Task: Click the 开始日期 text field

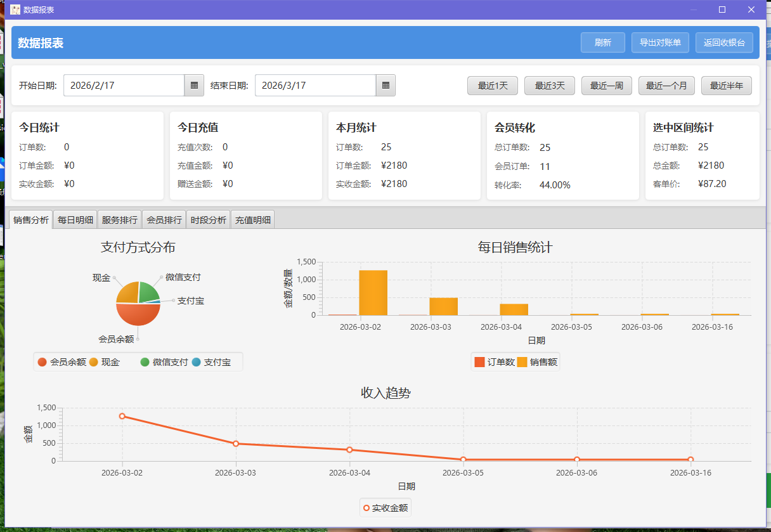Action: (124, 86)
